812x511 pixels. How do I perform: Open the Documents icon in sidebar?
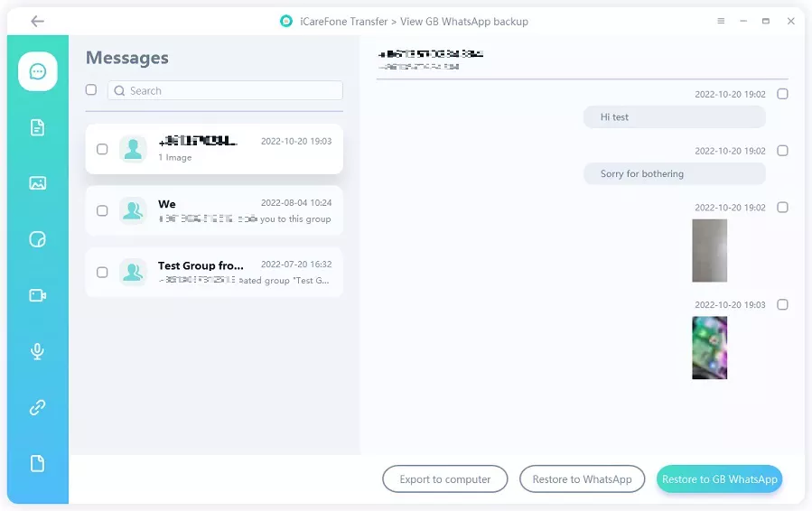click(x=38, y=128)
